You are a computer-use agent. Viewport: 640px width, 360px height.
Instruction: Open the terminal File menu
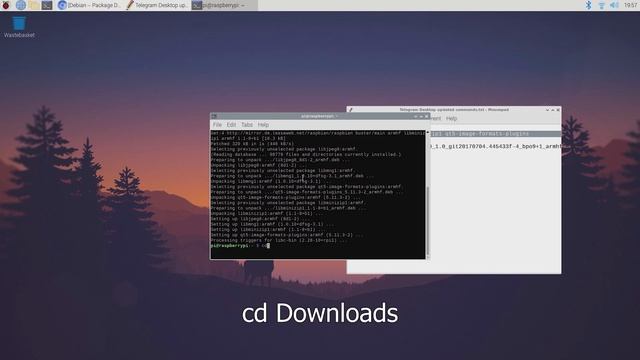click(x=217, y=124)
